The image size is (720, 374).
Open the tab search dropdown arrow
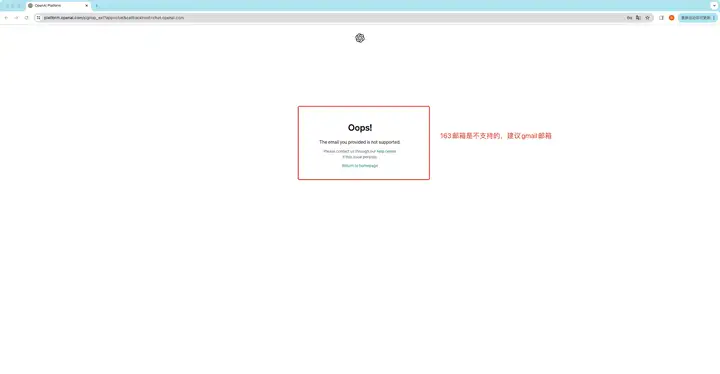714,6
